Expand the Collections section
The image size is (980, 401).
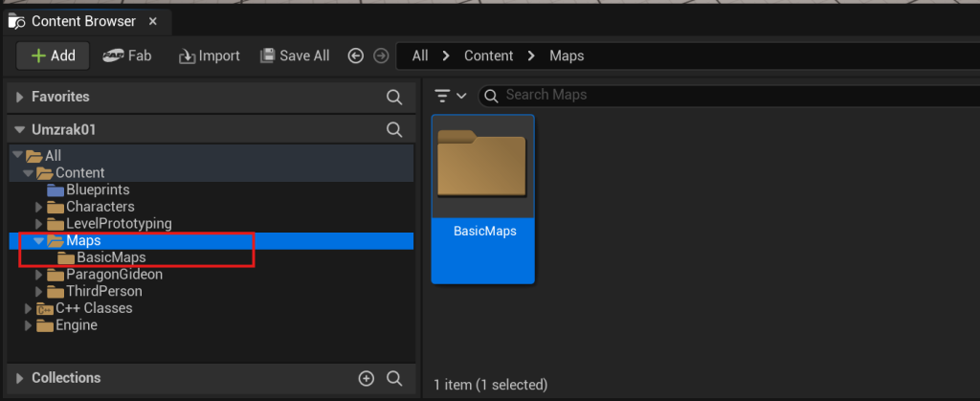tap(19, 378)
